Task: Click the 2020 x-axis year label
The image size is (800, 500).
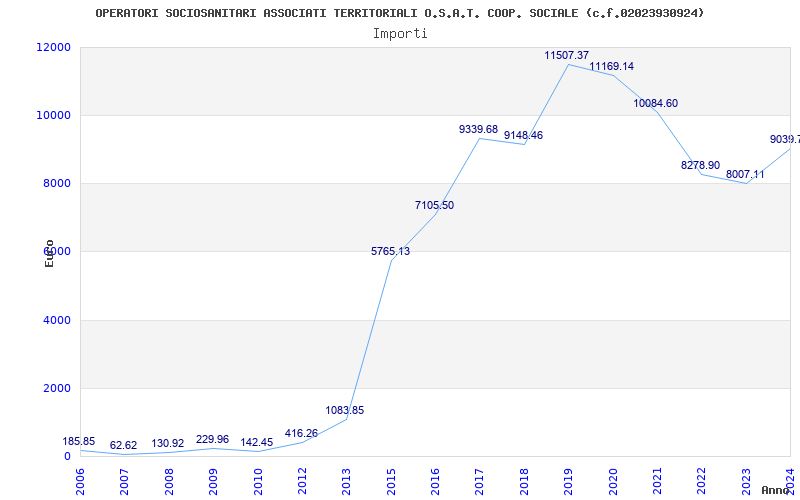Action: (x=613, y=481)
